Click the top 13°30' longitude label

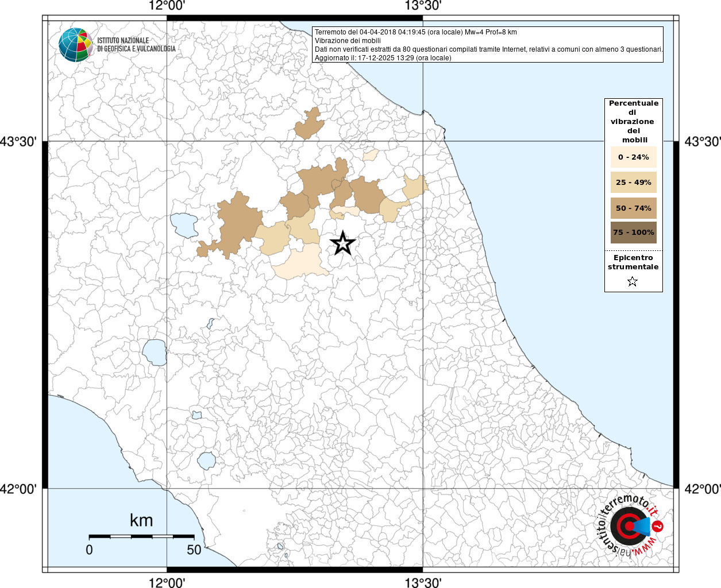423,6
